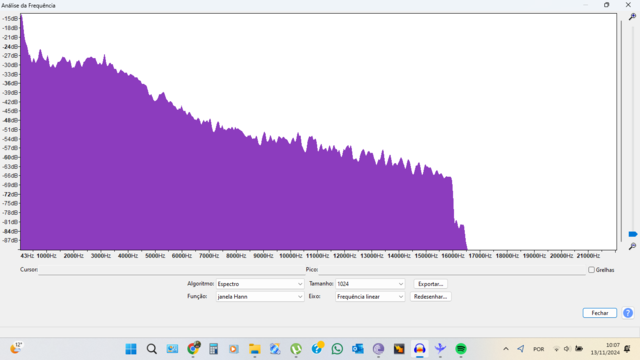Open the weather widget showing 12°

pyautogui.click(x=16, y=348)
